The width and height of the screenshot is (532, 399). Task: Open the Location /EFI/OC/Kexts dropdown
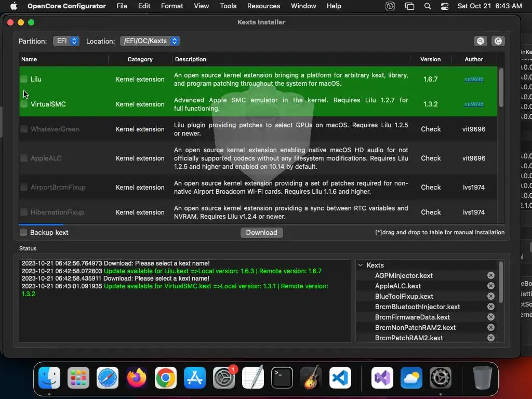[x=150, y=41]
